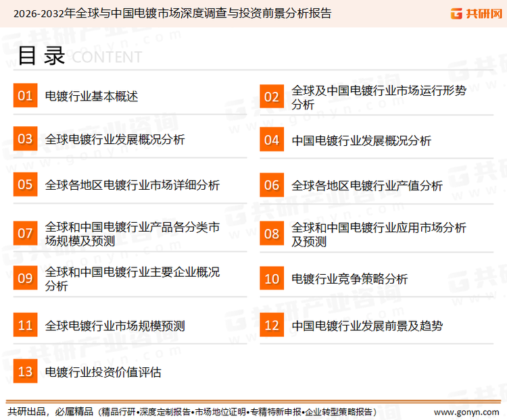Screen dimensions: 507x420
Task: Select chapter title 全球电镀行业发展概况分析
Action: tap(115, 139)
